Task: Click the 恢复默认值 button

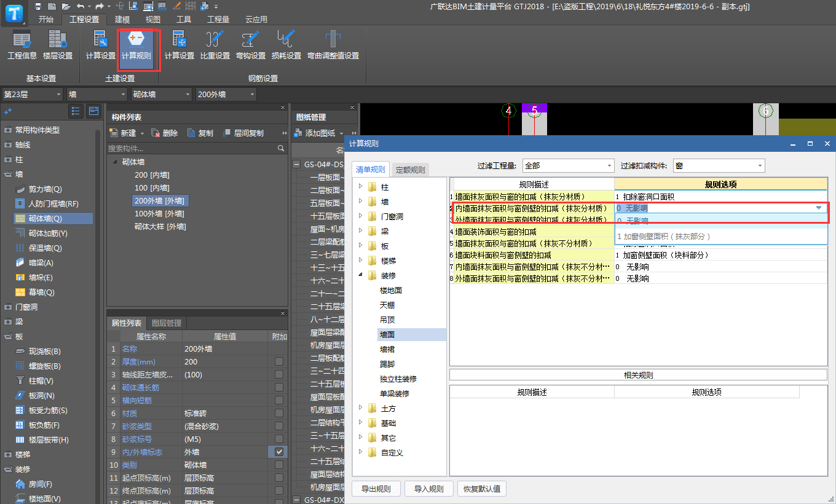Action: (x=483, y=489)
